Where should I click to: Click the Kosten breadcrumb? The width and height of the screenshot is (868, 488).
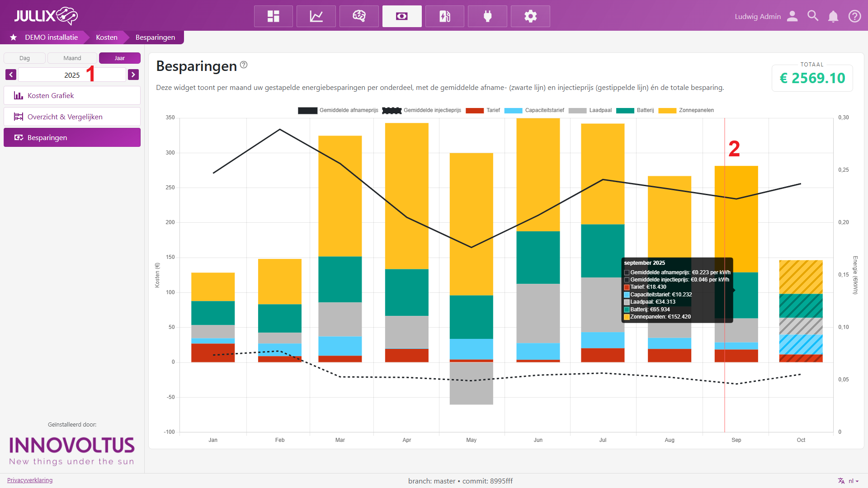click(x=106, y=37)
